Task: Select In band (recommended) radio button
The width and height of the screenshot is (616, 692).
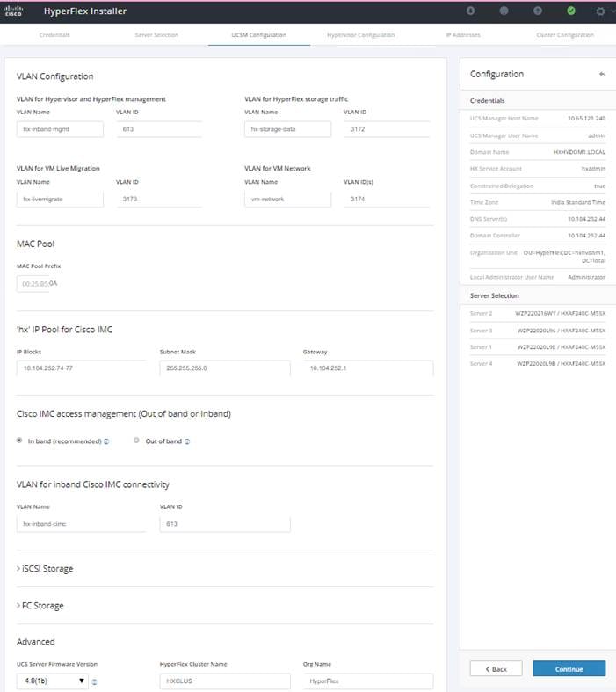Action: [19, 441]
